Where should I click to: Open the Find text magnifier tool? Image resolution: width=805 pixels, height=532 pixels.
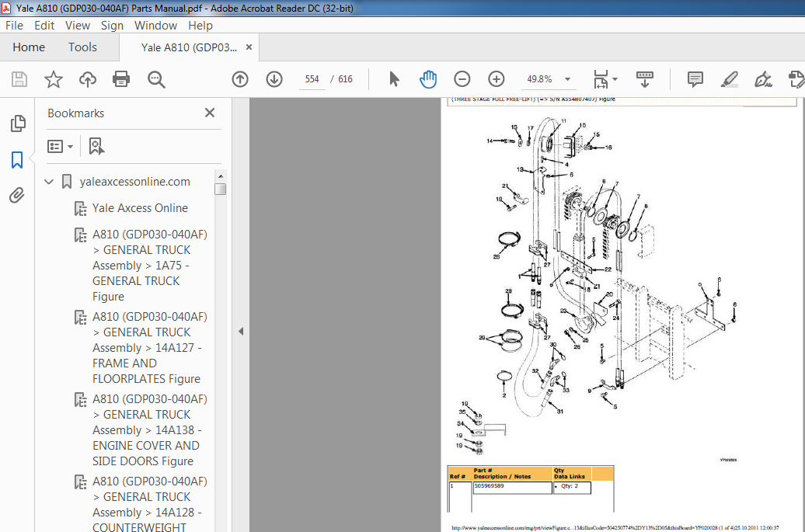pyautogui.click(x=156, y=79)
